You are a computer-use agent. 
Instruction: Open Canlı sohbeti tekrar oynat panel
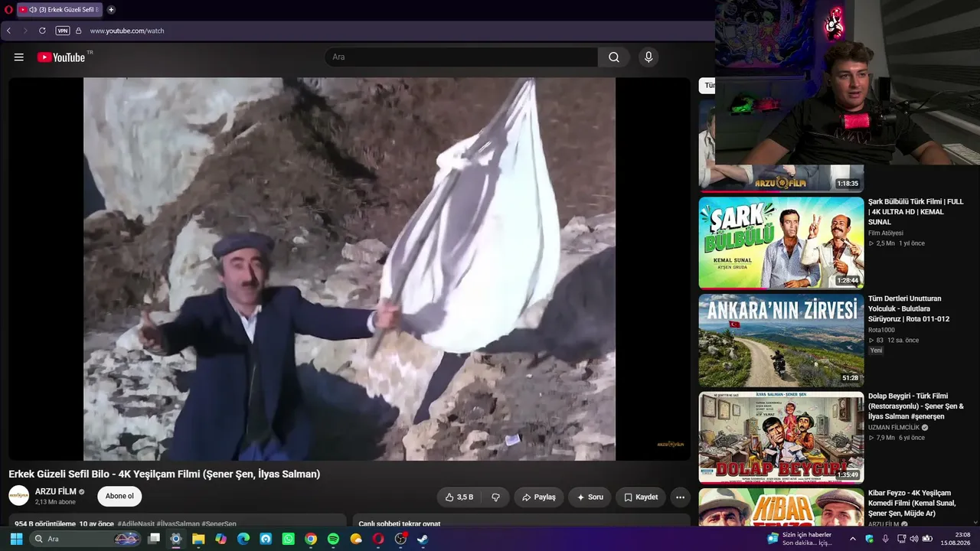point(521,520)
